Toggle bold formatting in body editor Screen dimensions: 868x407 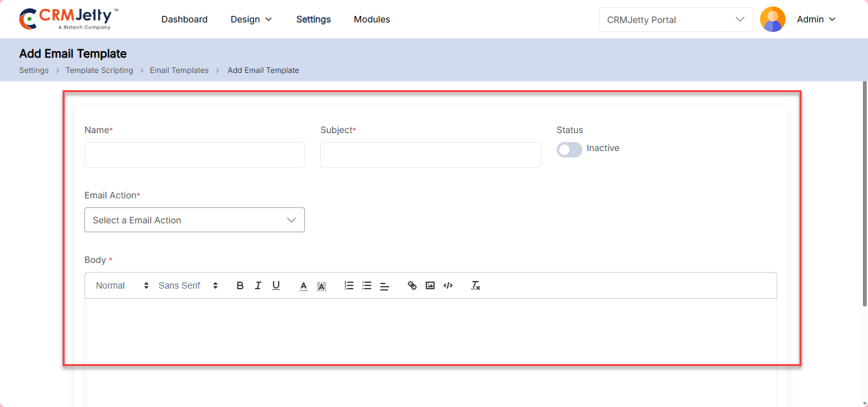click(240, 285)
